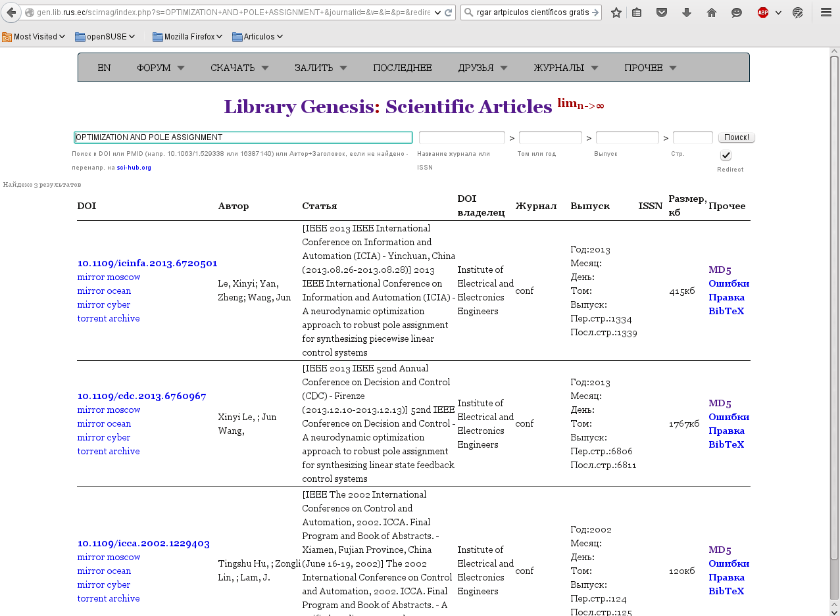
Task: Click Ошибки link for cdc.2013 article
Action: [x=729, y=417]
